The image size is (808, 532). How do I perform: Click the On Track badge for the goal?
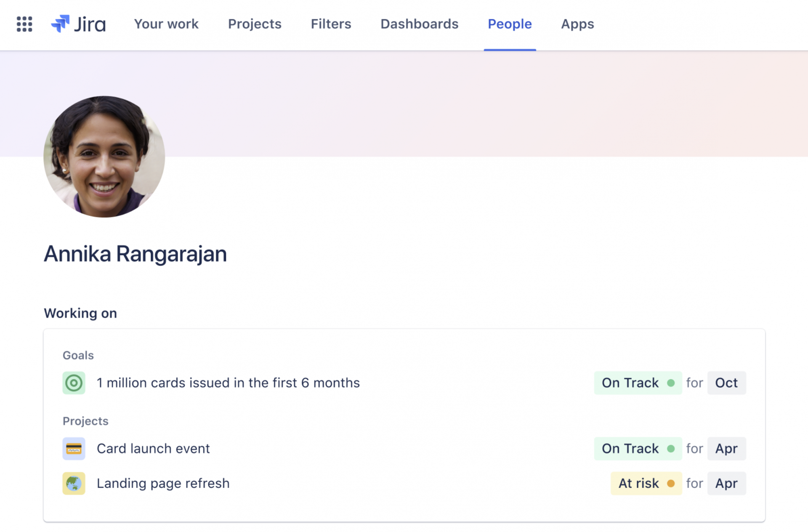pos(638,383)
